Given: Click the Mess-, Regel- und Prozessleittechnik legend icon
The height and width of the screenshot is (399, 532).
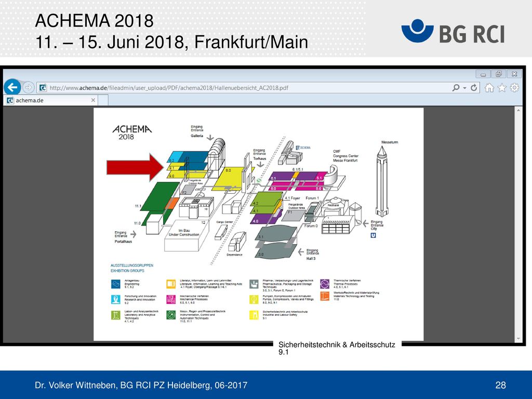Looking at the screenshot, I should coord(171,315).
